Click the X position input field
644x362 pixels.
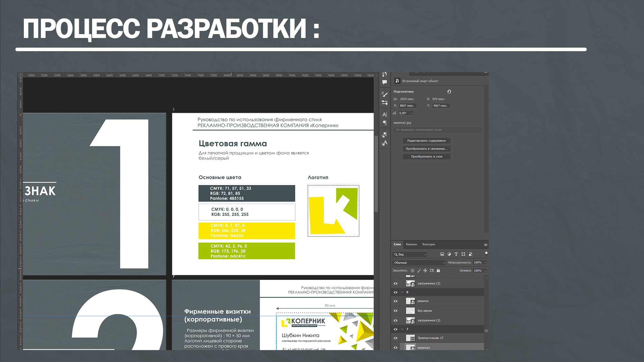(x=407, y=106)
